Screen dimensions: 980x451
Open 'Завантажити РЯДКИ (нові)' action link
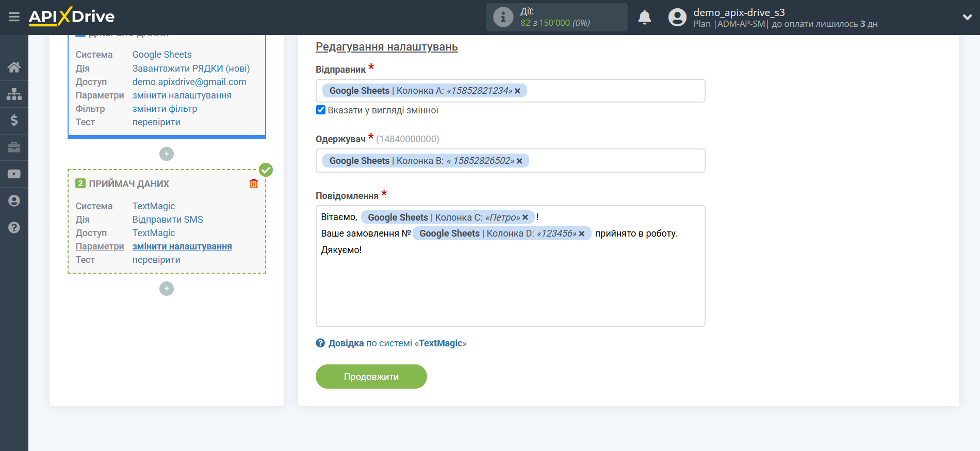click(x=191, y=69)
